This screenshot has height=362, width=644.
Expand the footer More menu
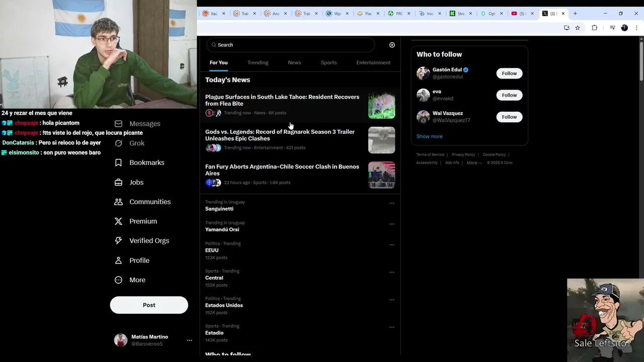474,162
